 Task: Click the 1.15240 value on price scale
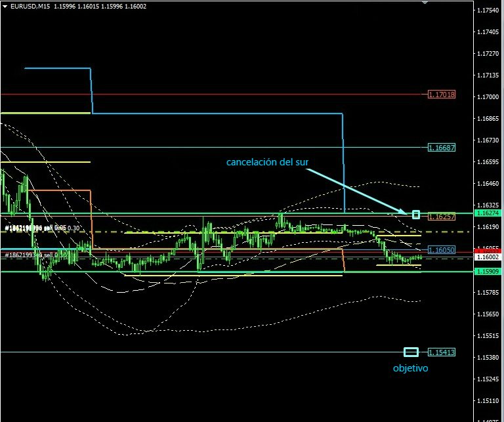tap(488, 379)
